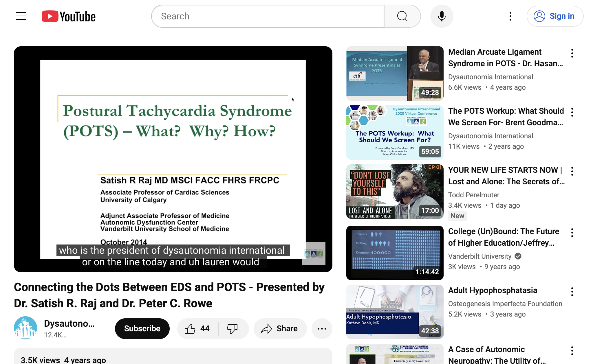The height and width of the screenshot is (364, 593).
Task: Click the Vanderbilt University verified badge
Action: pyautogui.click(x=518, y=256)
